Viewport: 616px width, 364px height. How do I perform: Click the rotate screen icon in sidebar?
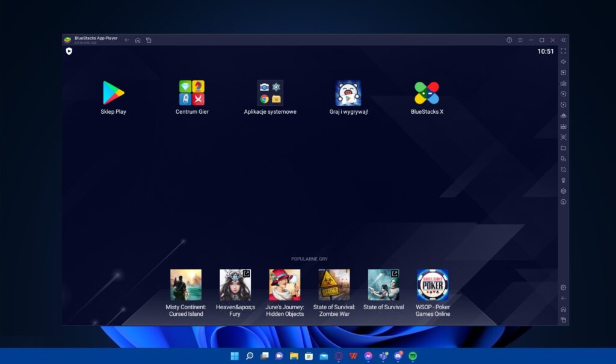click(x=563, y=159)
